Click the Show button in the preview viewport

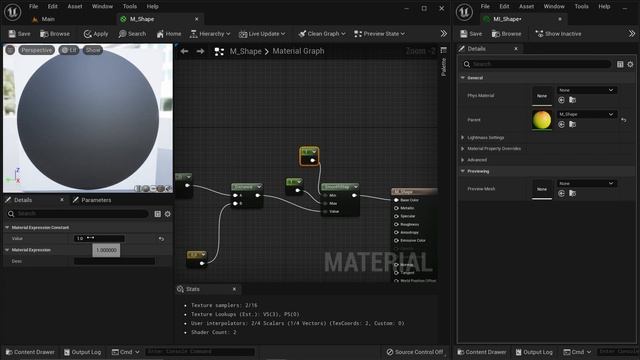[93, 50]
